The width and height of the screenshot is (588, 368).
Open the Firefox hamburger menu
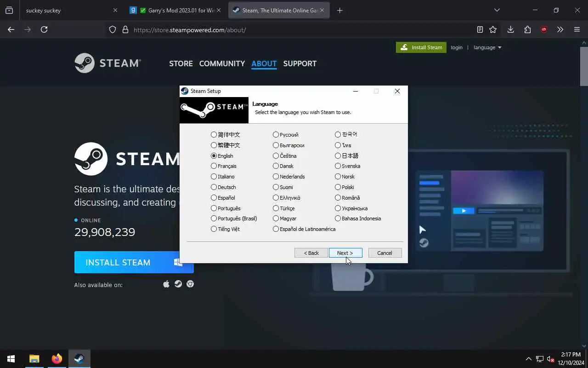pyautogui.click(x=577, y=29)
